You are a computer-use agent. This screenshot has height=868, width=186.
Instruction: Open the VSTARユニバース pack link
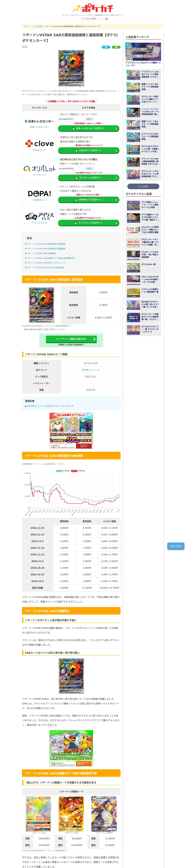(x=91, y=370)
